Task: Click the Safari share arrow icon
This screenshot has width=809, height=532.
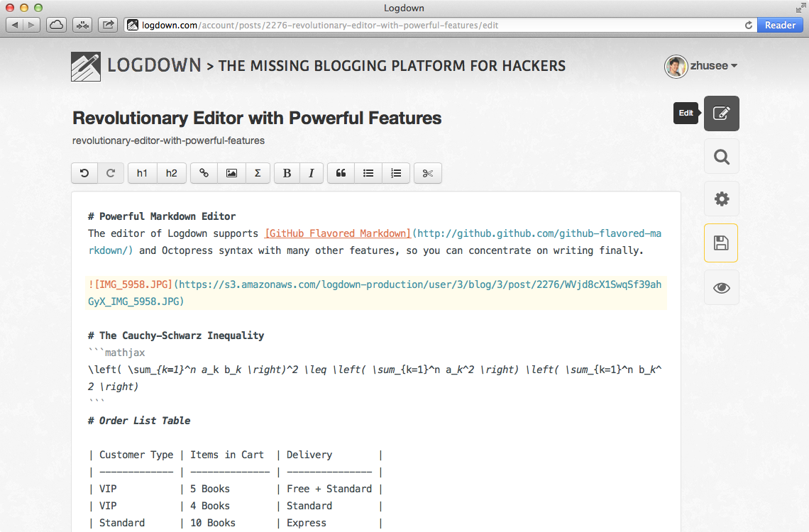Action: click(x=108, y=25)
